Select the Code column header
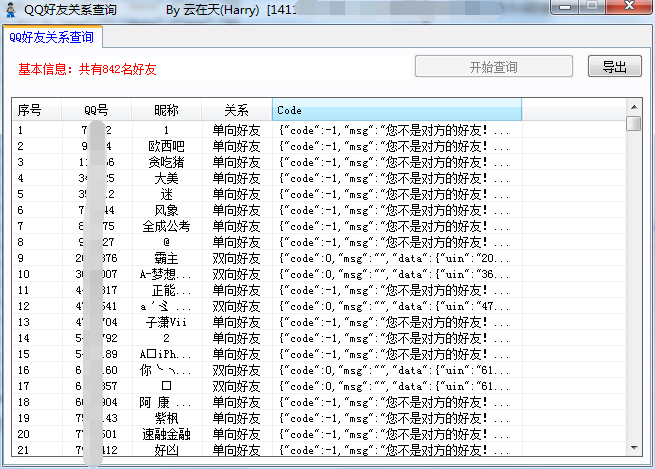 coord(396,110)
